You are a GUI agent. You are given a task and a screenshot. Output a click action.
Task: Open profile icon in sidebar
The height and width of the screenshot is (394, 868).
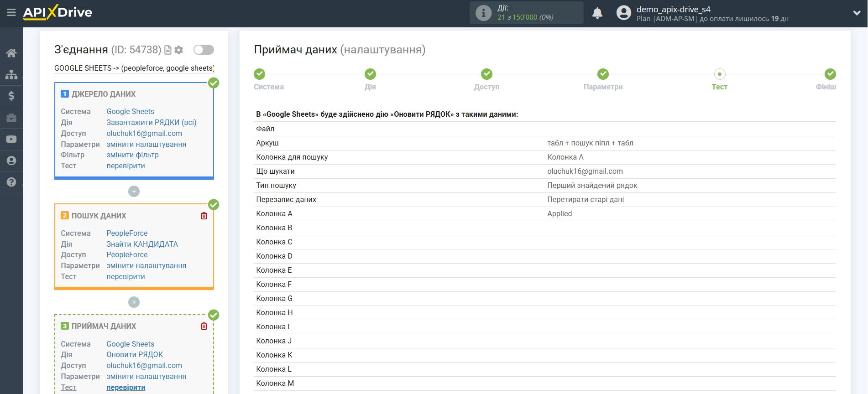(x=11, y=161)
